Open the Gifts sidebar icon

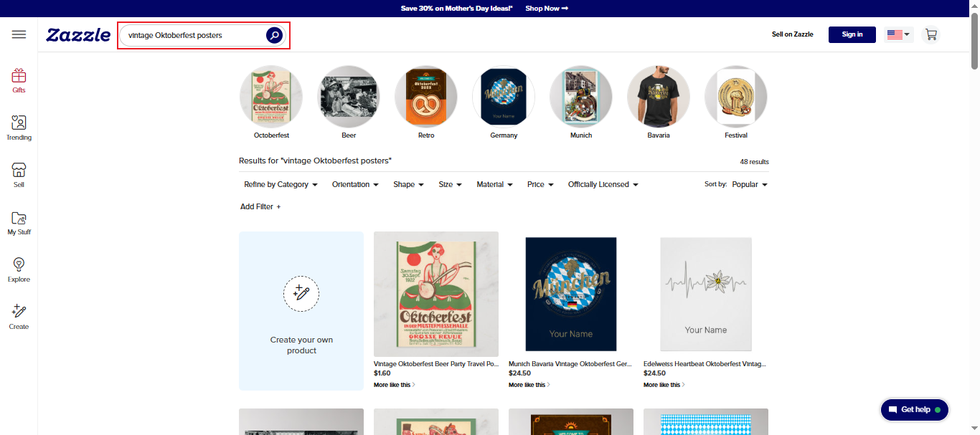[19, 80]
